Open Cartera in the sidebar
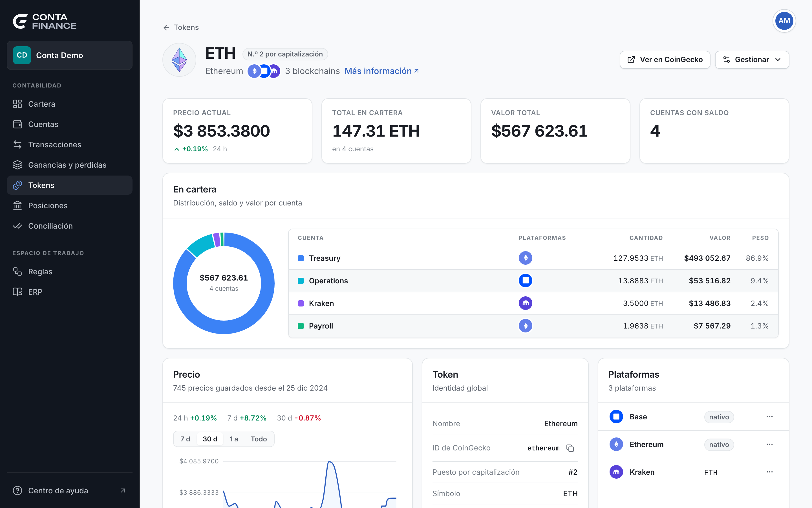This screenshot has width=812, height=508. (69, 104)
